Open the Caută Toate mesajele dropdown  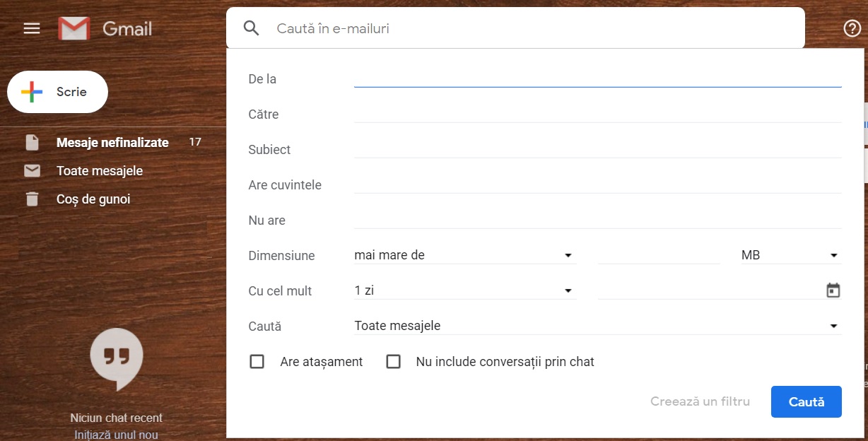pyautogui.click(x=597, y=326)
